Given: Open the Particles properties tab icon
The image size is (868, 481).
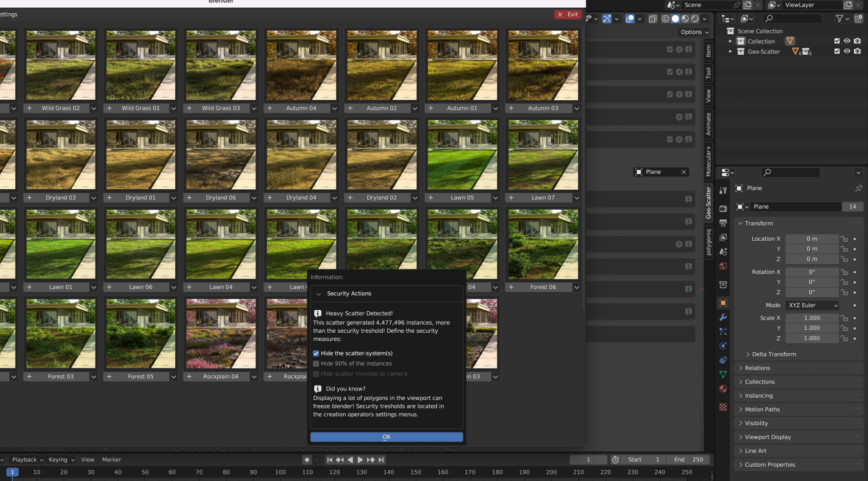Looking at the screenshot, I should [x=723, y=332].
